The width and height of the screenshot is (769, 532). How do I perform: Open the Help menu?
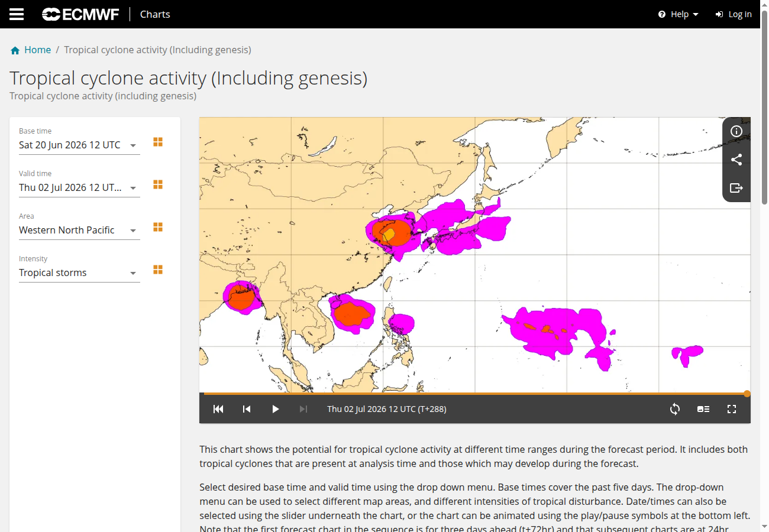tap(678, 14)
